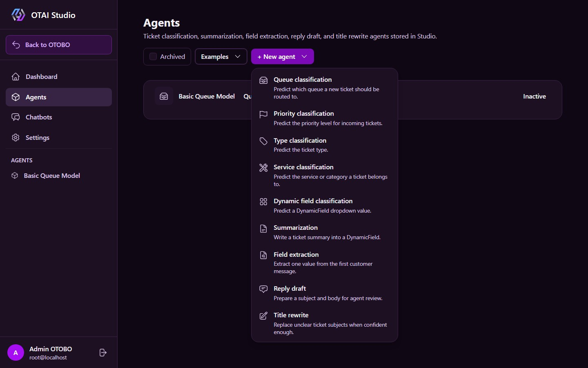Click the cube icon beside Basic Queue Model in sidebar
The image size is (588, 368).
(x=15, y=175)
